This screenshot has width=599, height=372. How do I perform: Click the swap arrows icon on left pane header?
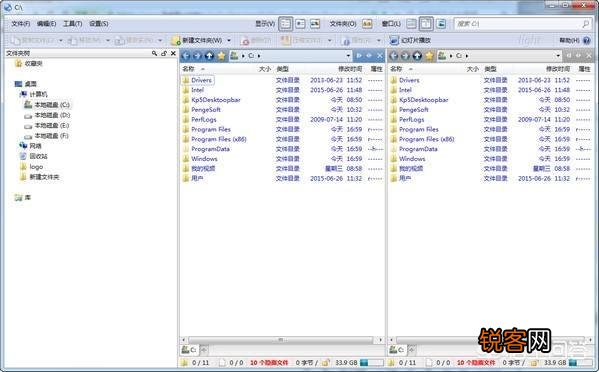[x=369, y=56]
